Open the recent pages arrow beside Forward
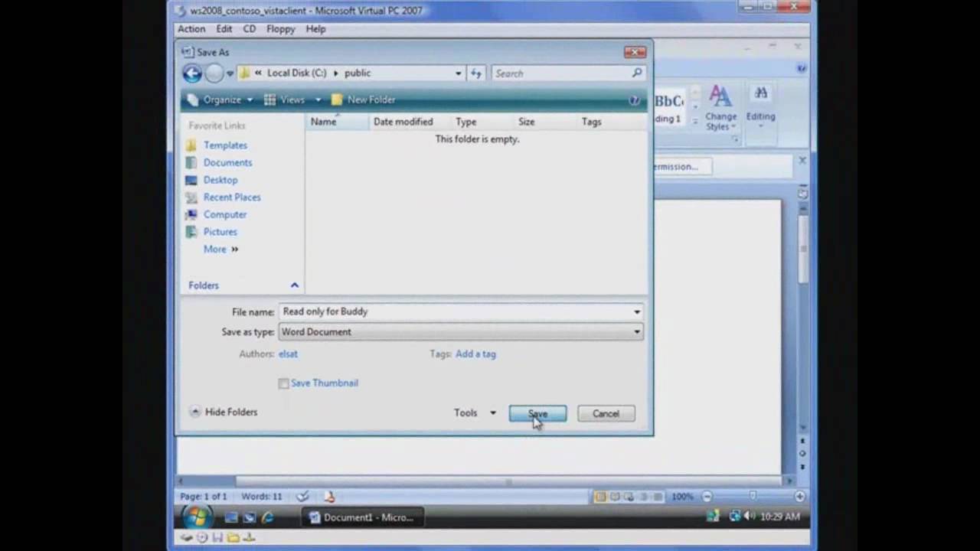Viewport: 980px width, 551px height. [230, 73]
